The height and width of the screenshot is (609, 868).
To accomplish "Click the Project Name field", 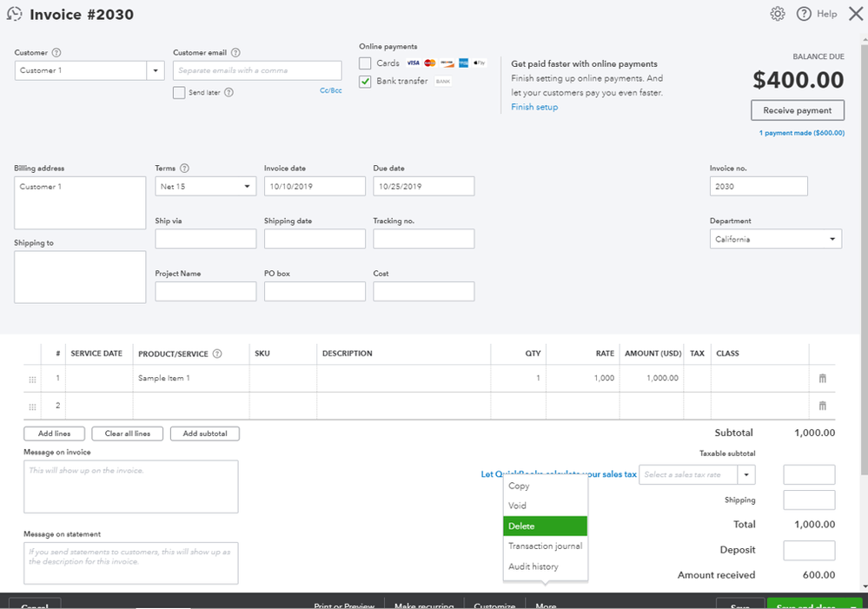I will tap(205, 291).
